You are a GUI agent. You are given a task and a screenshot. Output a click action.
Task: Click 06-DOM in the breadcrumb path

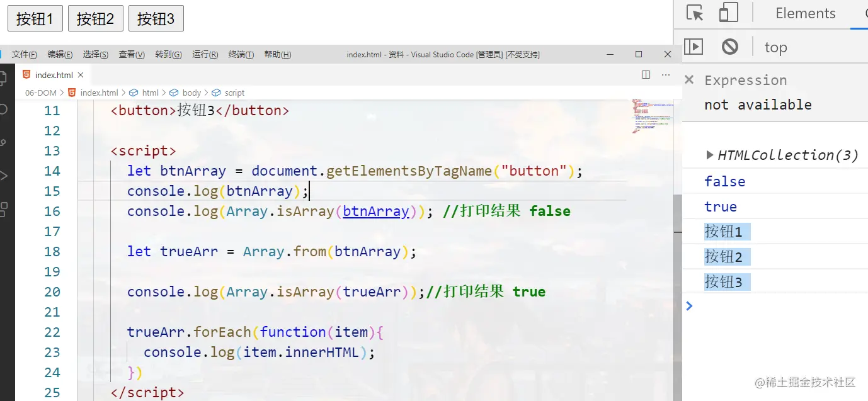41,93
